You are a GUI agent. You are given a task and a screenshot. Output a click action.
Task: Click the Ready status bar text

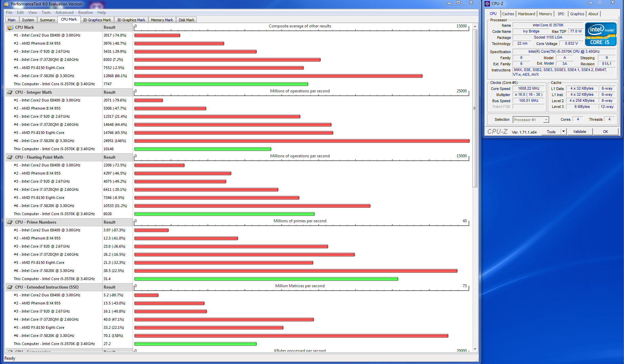(x=10, y=358)
